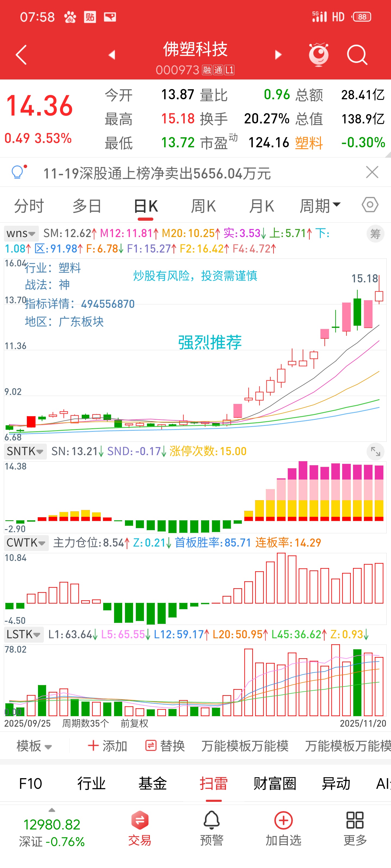Switch to 多日 chart tab
Viewport: 391px width, 868px height.
[87, 206]
